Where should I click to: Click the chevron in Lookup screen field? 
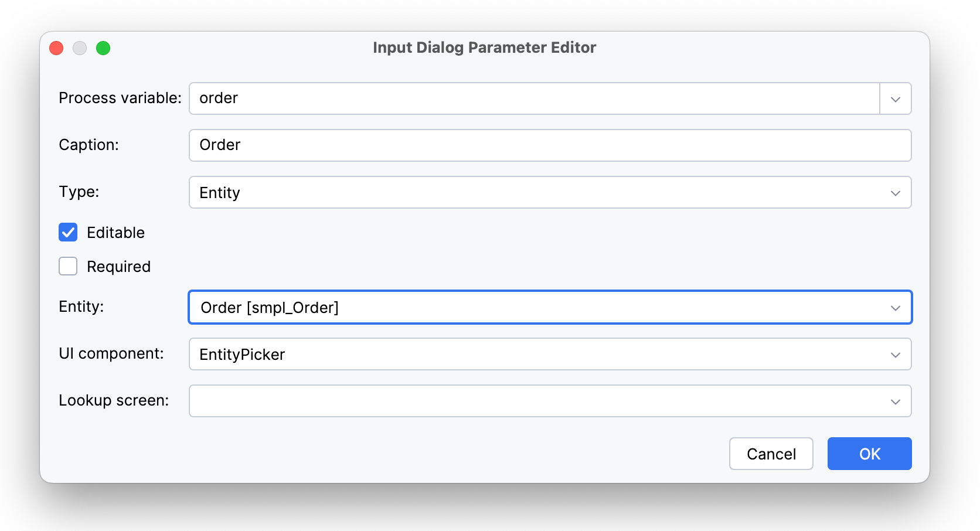[895, 401]
